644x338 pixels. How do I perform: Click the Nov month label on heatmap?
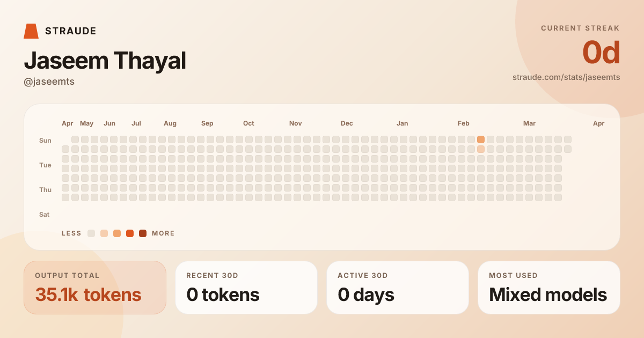(x=296, y=123)
